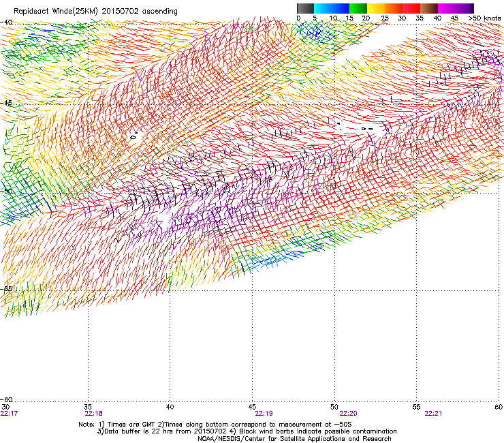The width and height of the screenshot is (504, 443).
Task: Click the '-50' latitude axis label
Action: click(x=6, y=191)
